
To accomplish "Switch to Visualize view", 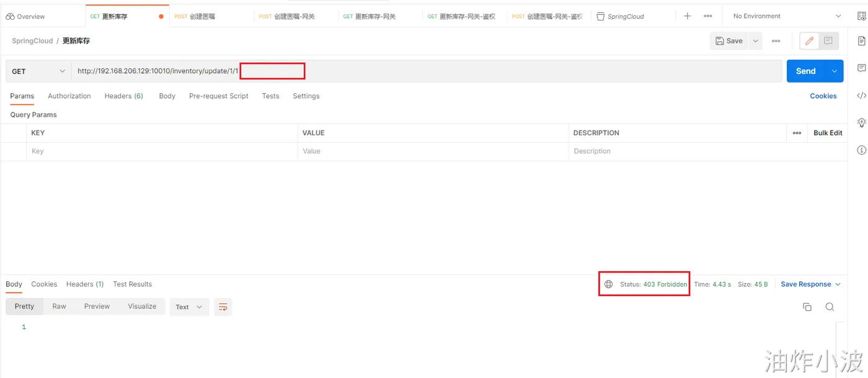I will tap(142, 307).
